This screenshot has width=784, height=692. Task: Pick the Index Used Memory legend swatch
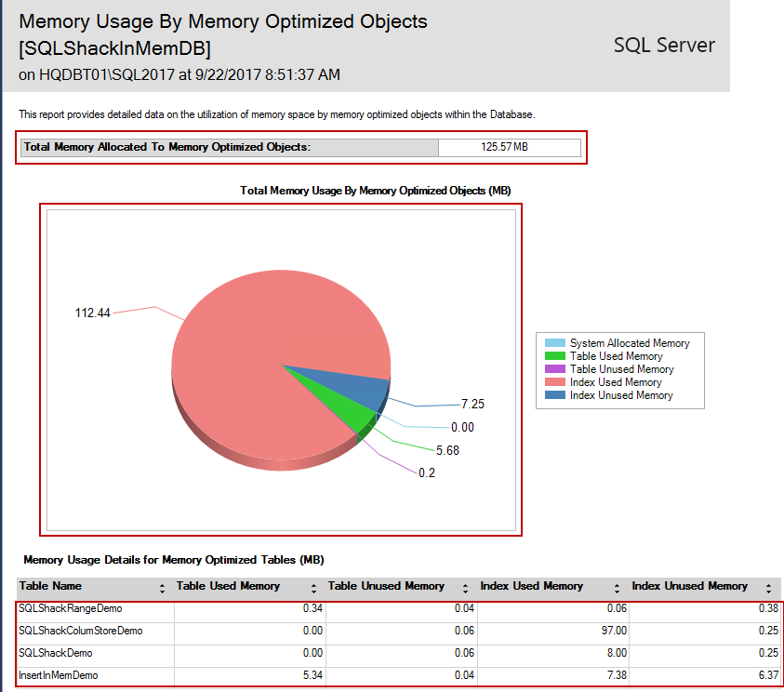pyautogui.click(x=554, y=382)
